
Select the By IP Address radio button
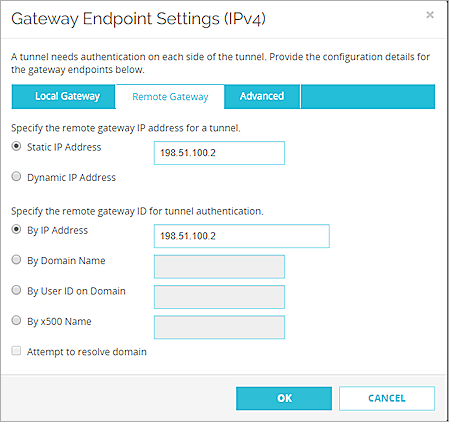[x=16, y=229]
